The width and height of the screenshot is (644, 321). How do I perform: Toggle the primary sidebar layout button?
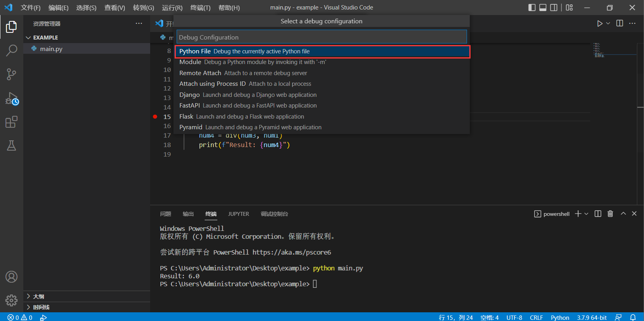point(532,8)
